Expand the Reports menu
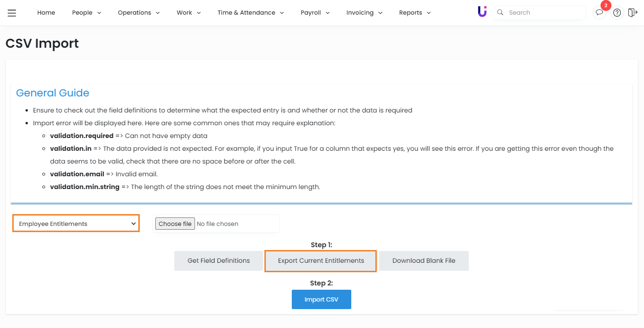The image size is (644, 328). pos(415,13)
